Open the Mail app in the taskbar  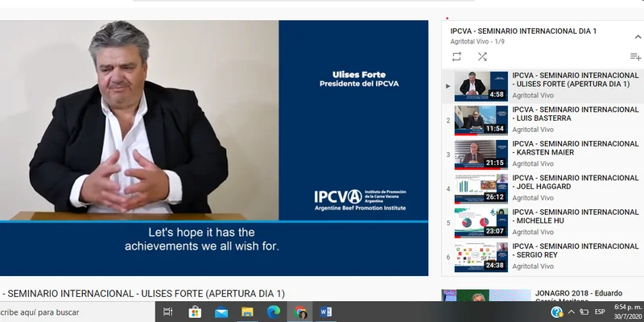[221, 312]
